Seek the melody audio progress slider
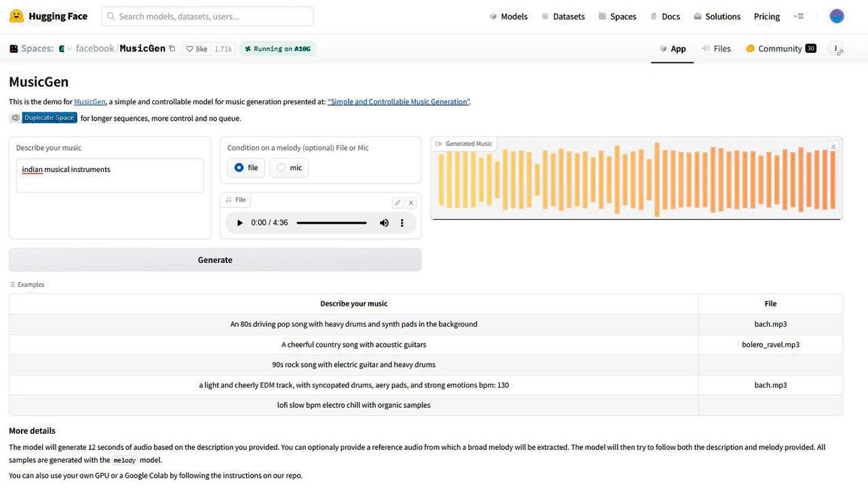This screenshot has width=868, height=488. point(332,222)
